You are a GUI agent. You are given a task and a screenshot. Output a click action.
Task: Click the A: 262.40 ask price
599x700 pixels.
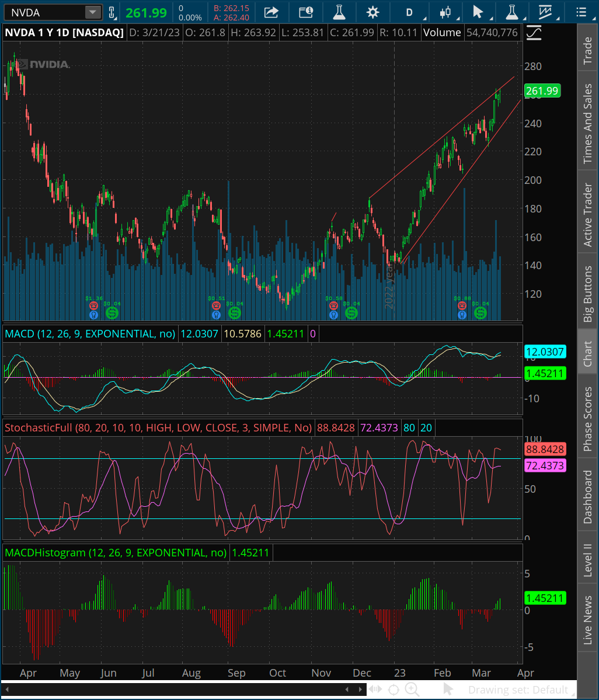pyautogui.click(x=231, y=18)
